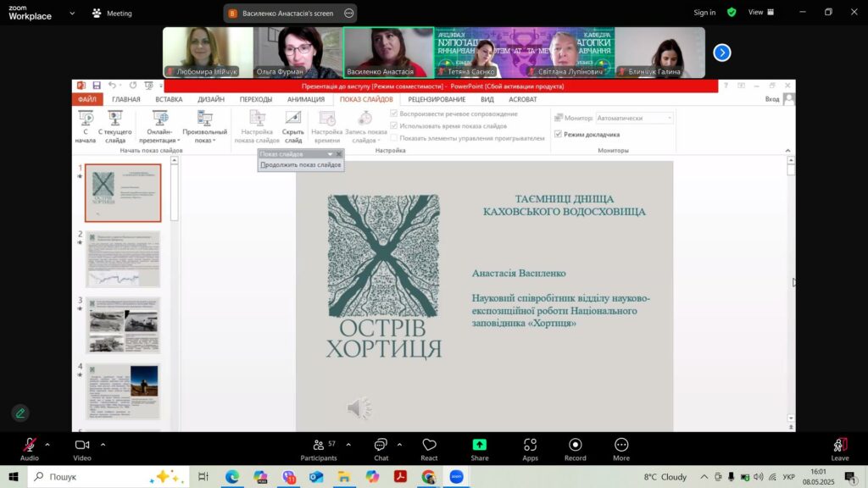Toggle Воспроизвести речевое сопровождение checkbox
This screenshot has width=868, height=488.
pos(394,114)
